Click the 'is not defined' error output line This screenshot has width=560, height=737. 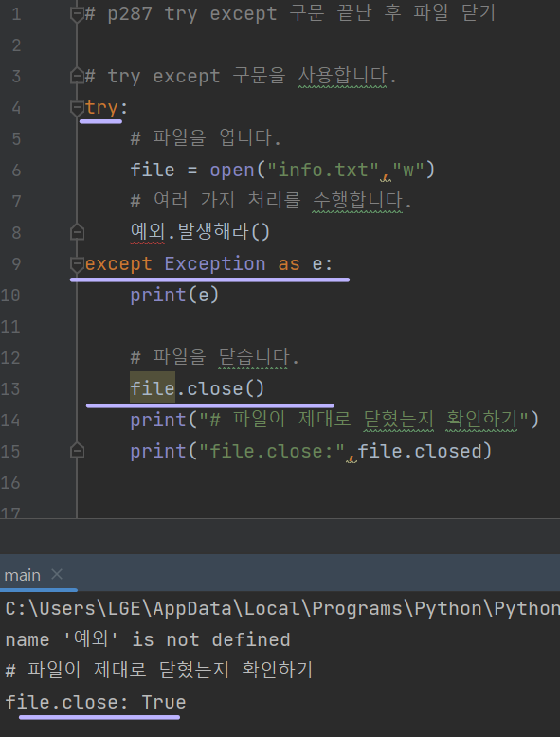point(148,639)
